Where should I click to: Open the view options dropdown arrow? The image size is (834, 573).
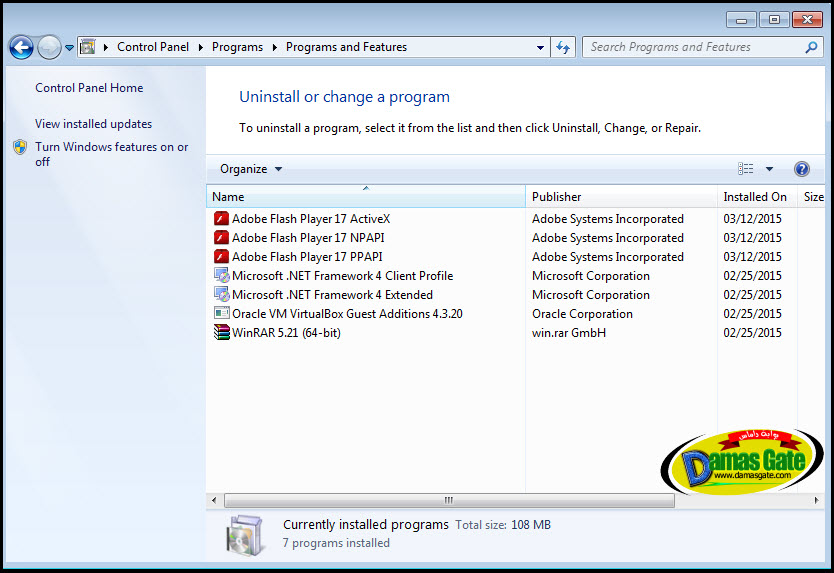[x=769, y=169]
